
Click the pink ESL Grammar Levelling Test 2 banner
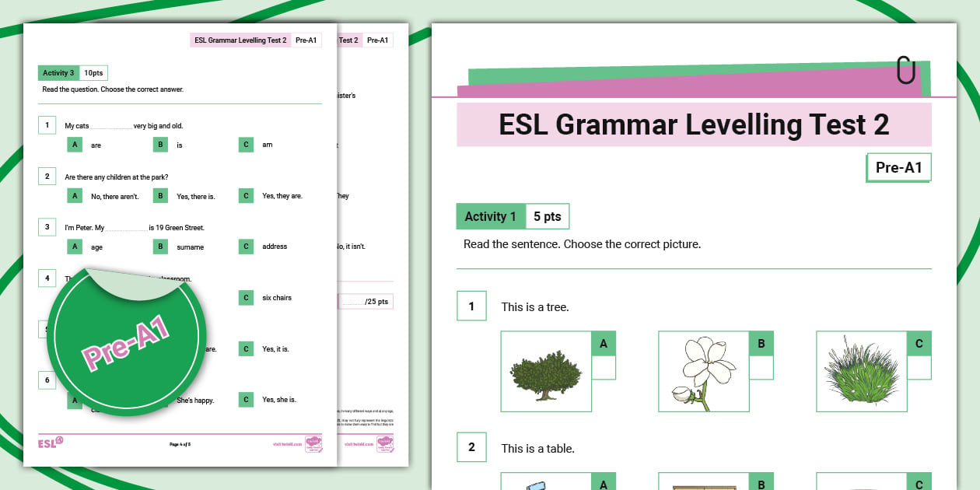(693, 124)
